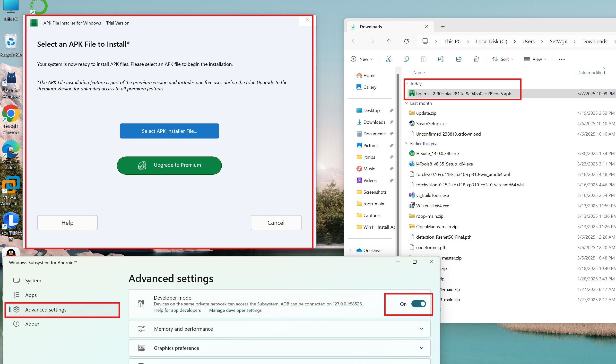Select SteamSetup.exe file
The height and width of the screenshot is (364, 616).
click(431, 124)
